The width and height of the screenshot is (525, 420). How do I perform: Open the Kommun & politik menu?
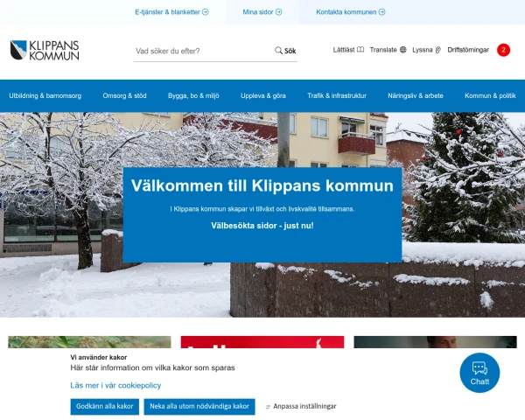pyautogui.click(x=490, y=95)
